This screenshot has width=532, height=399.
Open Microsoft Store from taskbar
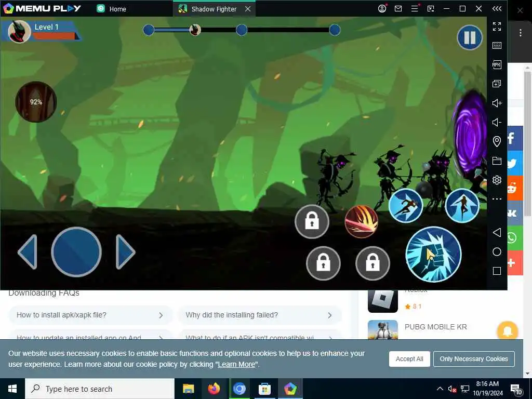pos(264,389)
